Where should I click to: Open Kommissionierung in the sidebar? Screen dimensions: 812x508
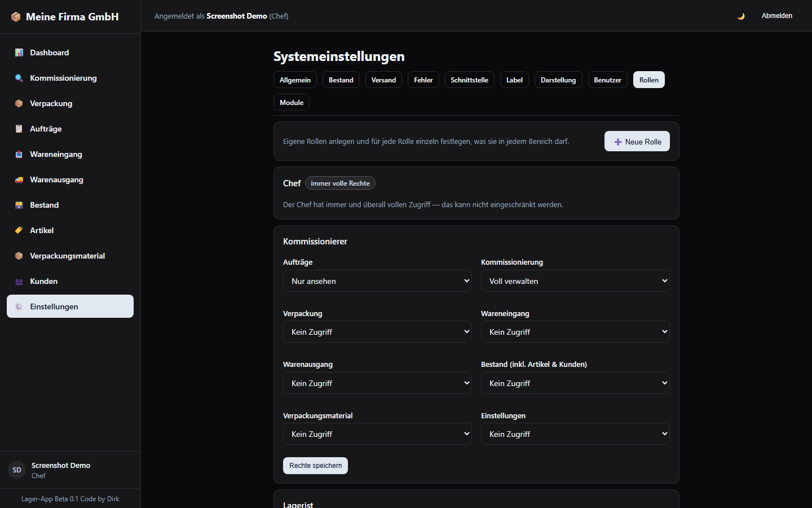(70, 78)
